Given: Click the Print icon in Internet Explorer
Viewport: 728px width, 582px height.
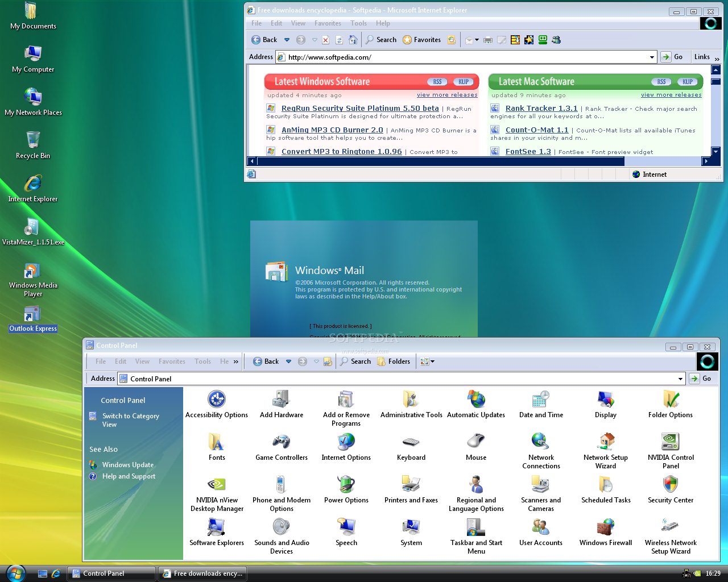Looking at the screenshot, I should 488,40.
